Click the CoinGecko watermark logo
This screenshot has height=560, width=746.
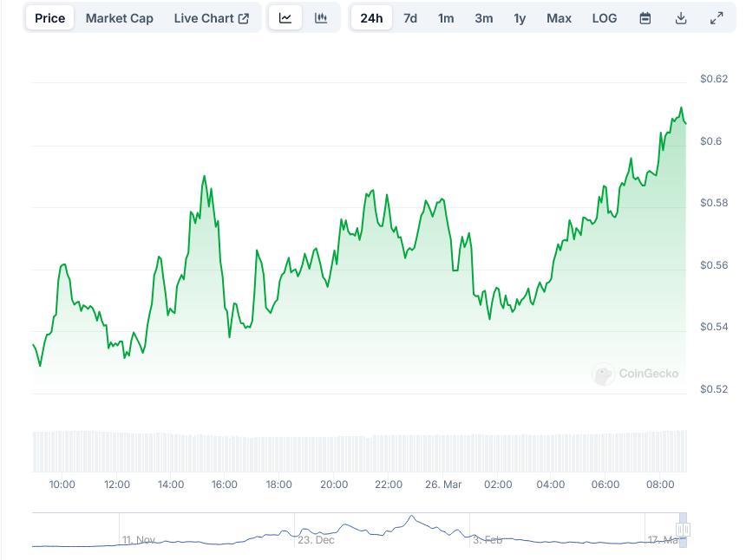coord(636,374)
